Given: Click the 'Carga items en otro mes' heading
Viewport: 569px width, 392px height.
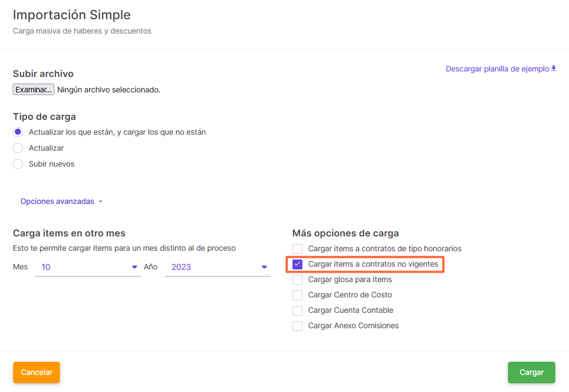Looking at the screenshot, I should (x=69, y=233).
